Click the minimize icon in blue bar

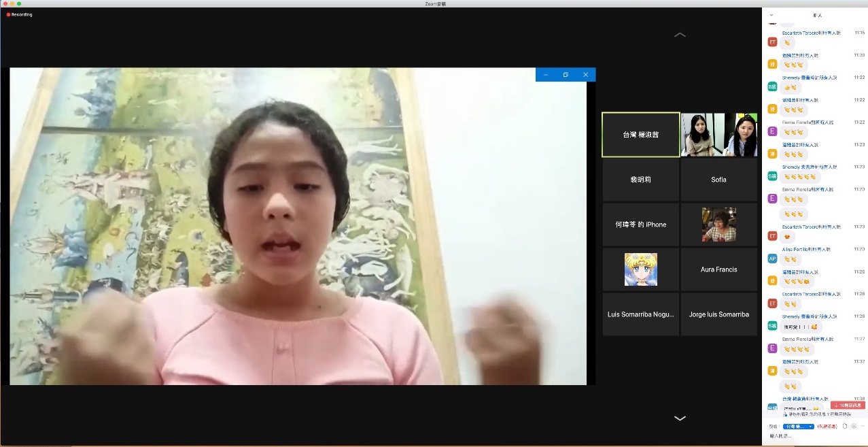click(546, 75)
